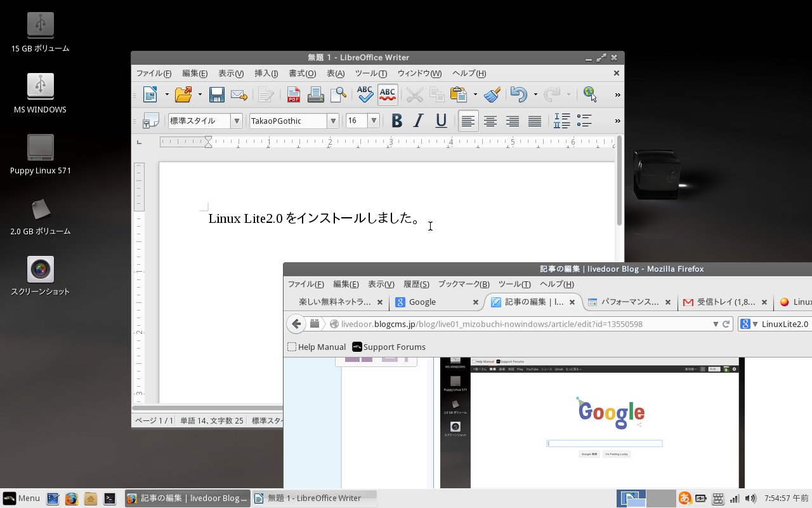812x508 pixels.
Task: Click the volume icon in tray
Action: tap(750, 498)
